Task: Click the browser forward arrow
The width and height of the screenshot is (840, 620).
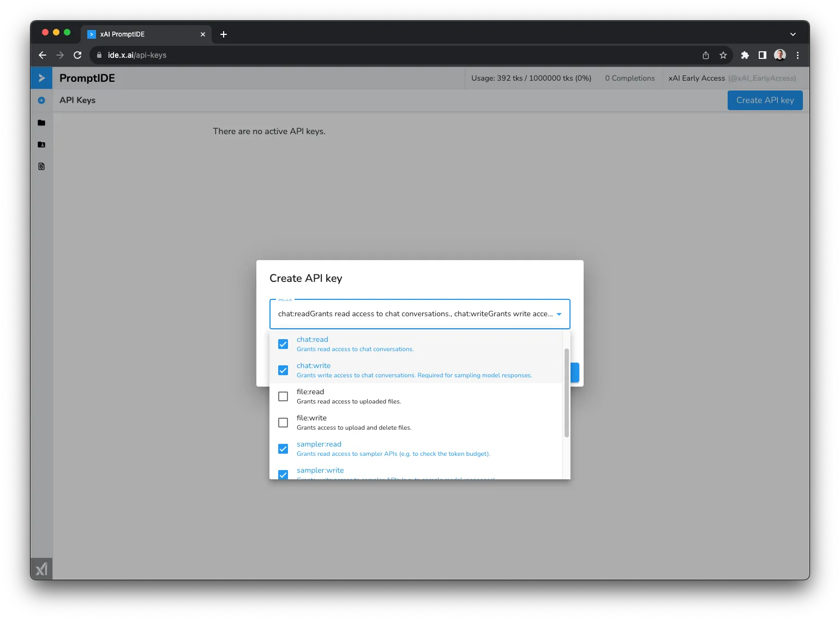Action: [x=60, y=55]
